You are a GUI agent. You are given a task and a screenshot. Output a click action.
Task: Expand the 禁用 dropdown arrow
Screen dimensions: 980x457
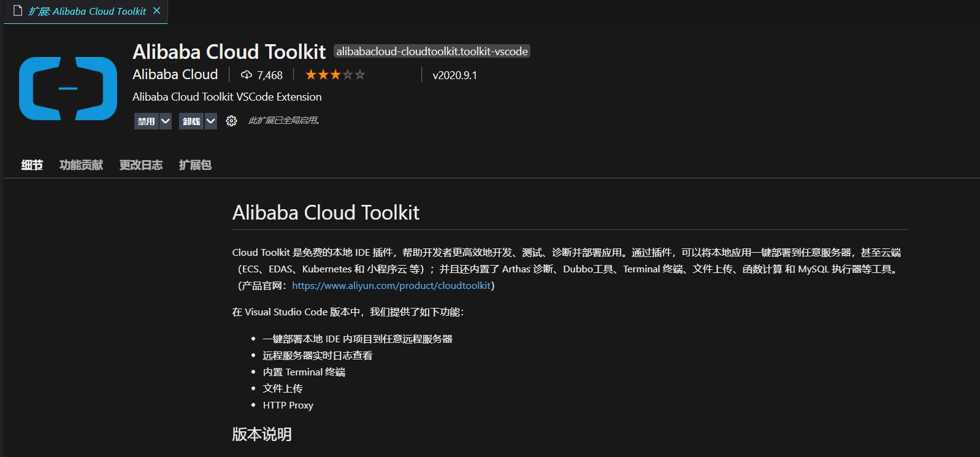point(166,121)
